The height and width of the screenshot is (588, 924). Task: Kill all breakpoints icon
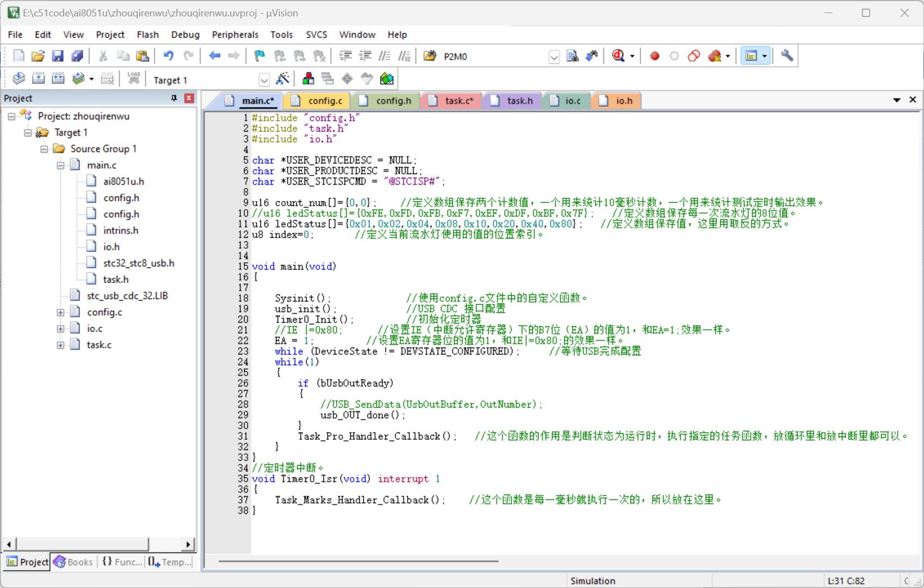(715, 56)
